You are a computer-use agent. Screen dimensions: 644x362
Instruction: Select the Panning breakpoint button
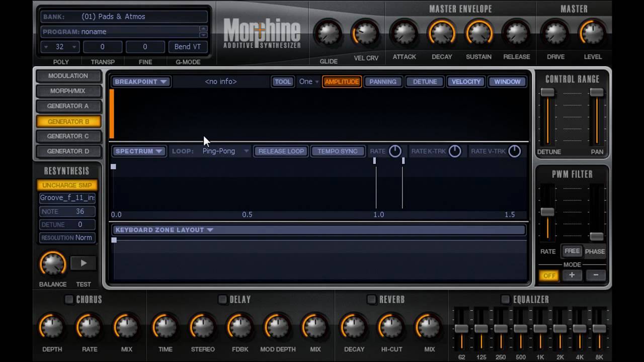tap(383, 81)
